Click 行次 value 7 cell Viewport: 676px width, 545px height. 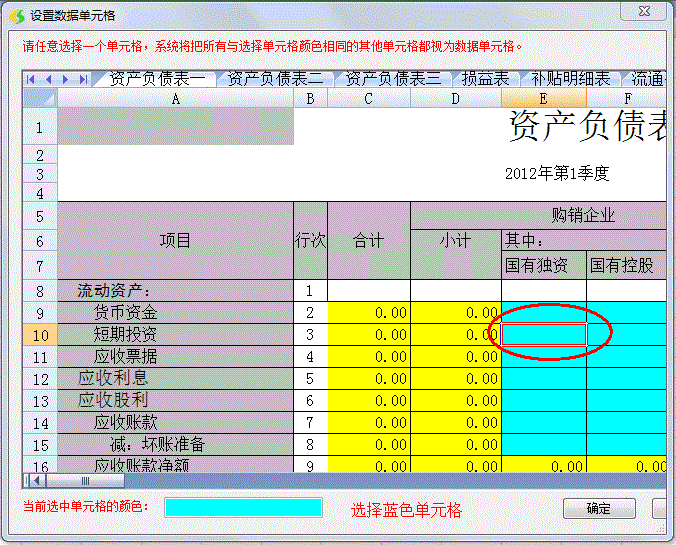[310, 423]
